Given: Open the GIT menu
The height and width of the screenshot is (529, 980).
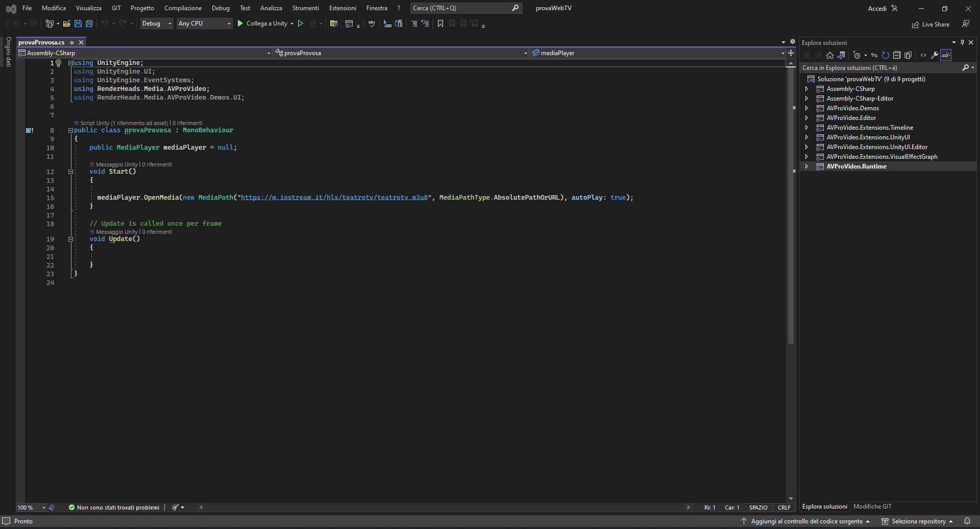Looking at the screenshot, I should click(x=116, y=8).
